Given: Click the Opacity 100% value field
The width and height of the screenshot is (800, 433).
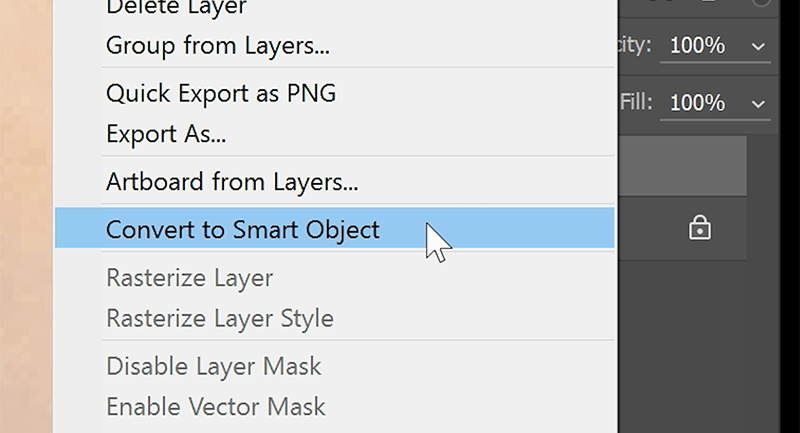Looking at the screenshot, I should point(698,46).
